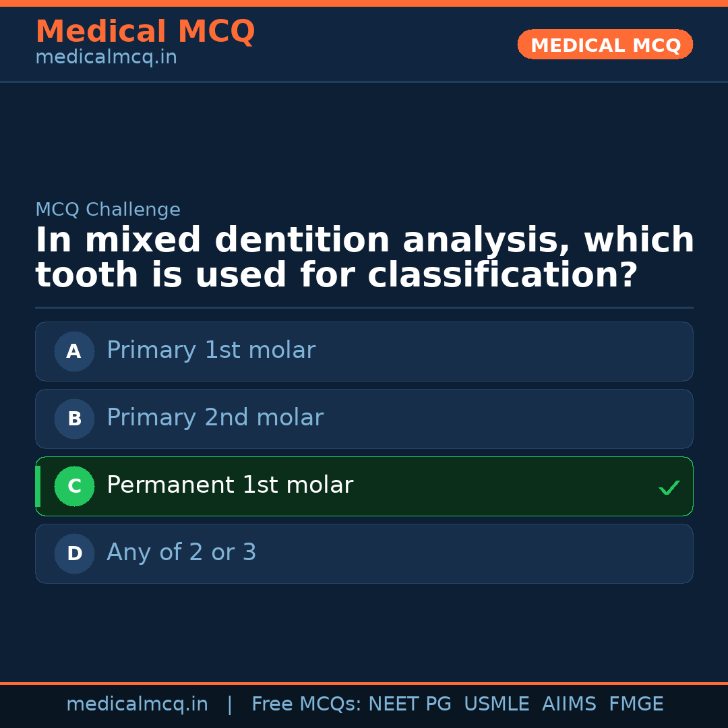728x728 pixels.
Task: Click the green C badge circle
Action: [x=74, y=486]
